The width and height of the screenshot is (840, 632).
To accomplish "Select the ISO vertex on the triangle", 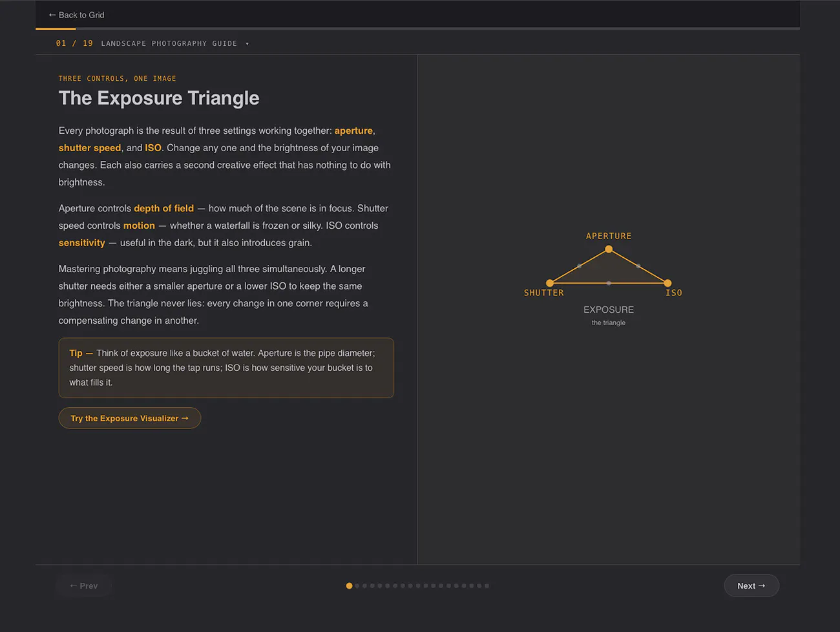I will point(667,283).
